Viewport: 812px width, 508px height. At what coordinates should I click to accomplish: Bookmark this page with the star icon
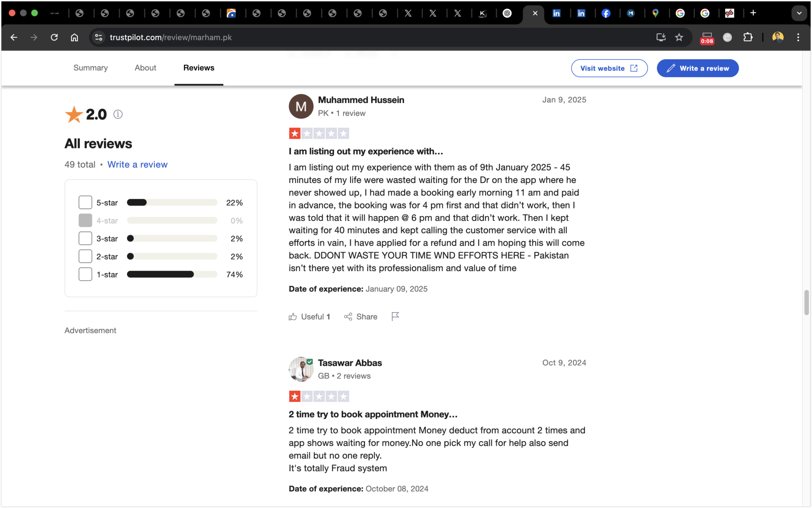pyautogui.click(x=679, y=37)
